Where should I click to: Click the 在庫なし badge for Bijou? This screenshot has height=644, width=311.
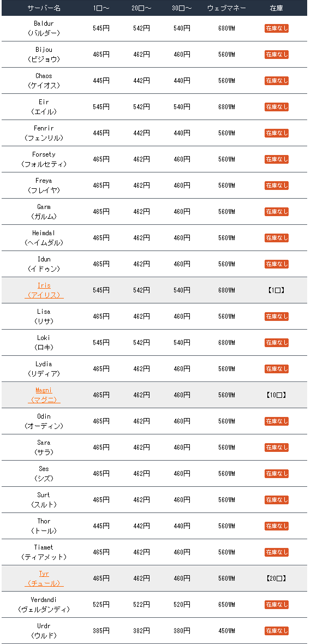coord(277,54)
